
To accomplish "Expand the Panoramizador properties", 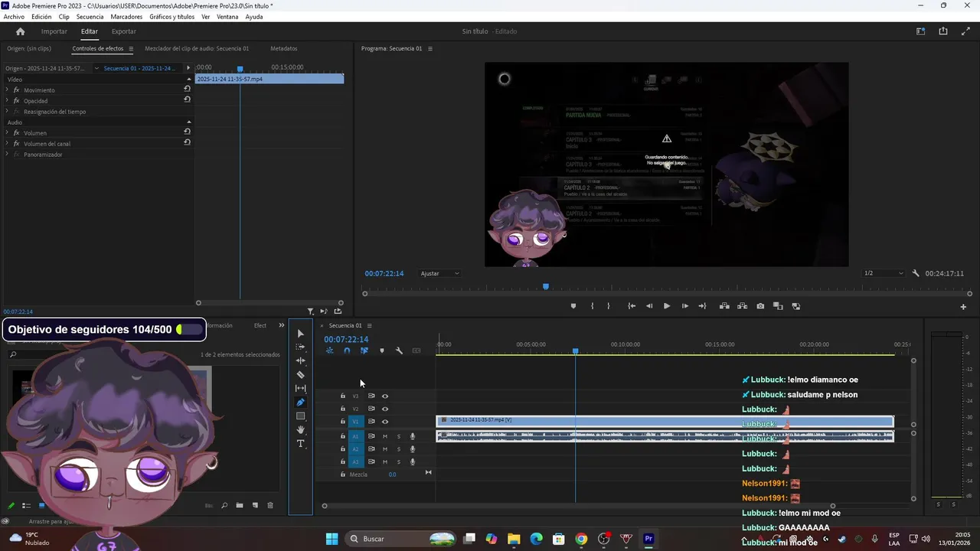I will (7, 155).
